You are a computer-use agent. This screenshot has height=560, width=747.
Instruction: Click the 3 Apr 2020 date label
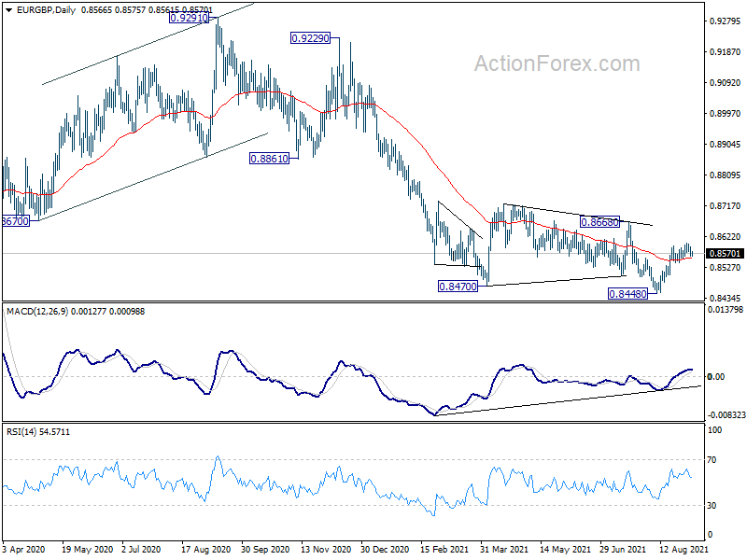[23, 549]
